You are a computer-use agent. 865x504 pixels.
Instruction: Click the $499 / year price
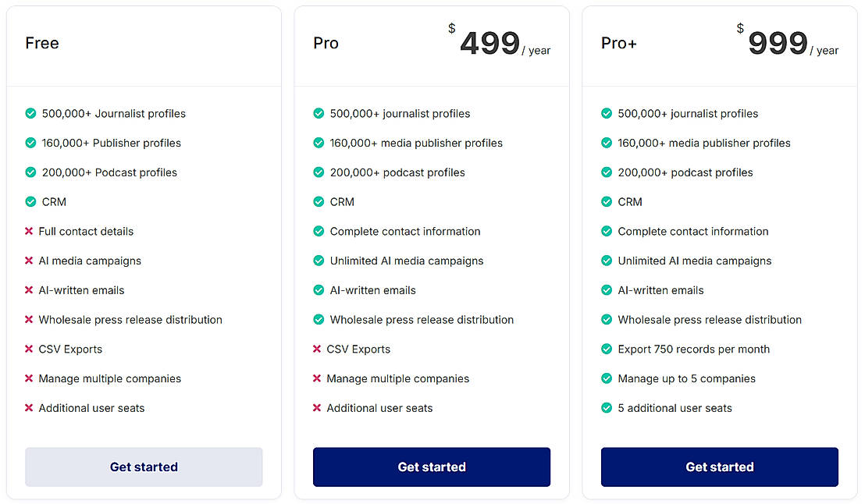point(500,44)
